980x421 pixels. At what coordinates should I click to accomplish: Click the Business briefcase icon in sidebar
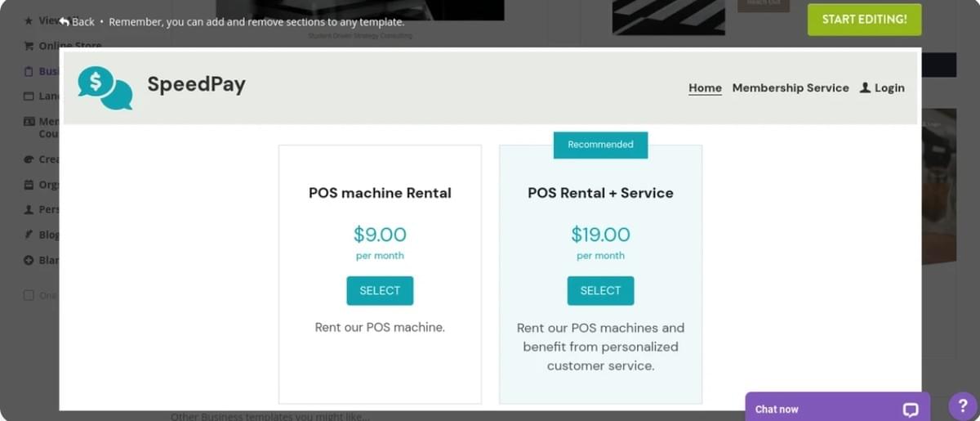point(29,71)
